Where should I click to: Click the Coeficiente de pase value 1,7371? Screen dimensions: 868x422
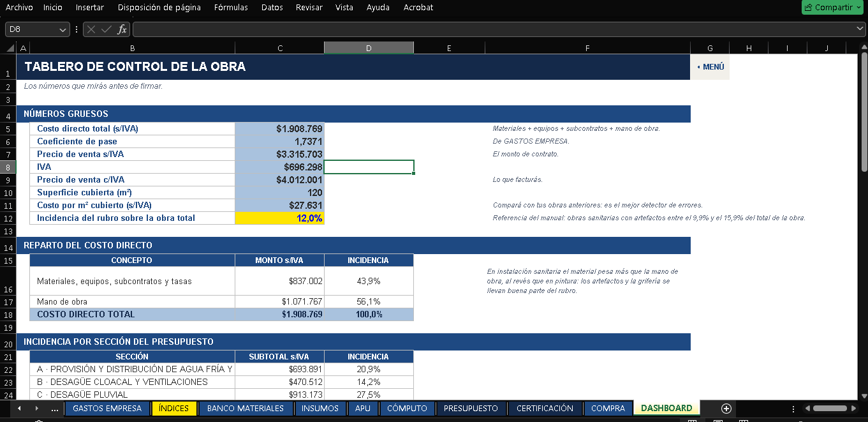point(279,142)
